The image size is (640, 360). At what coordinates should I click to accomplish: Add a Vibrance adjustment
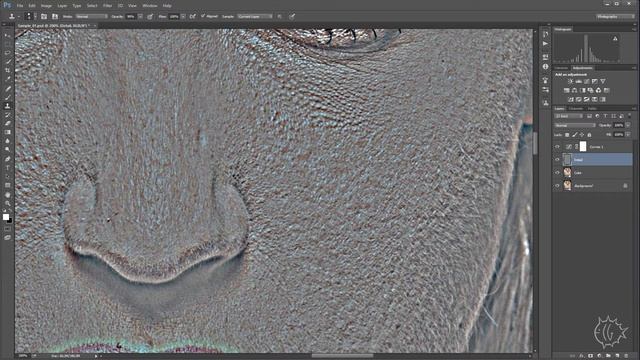603,81
